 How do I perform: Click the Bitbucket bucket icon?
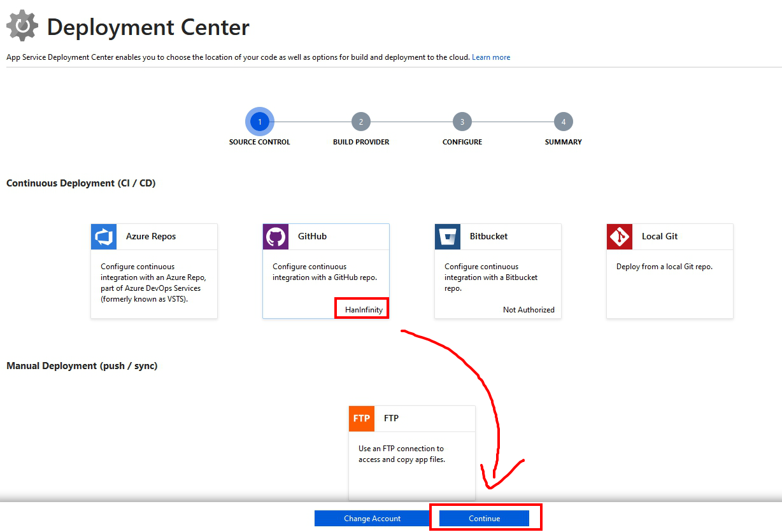click(448, 236)
